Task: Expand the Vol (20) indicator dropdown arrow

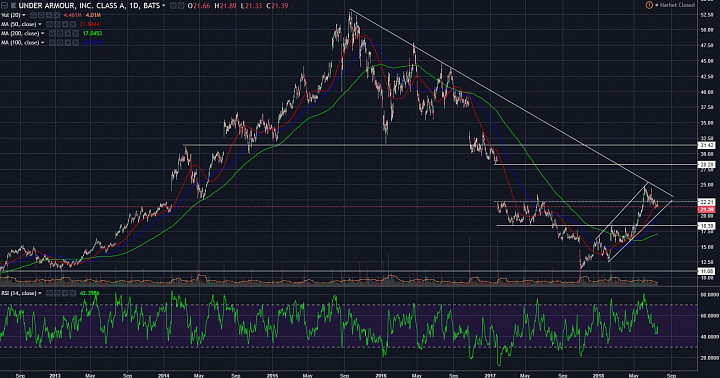Action: [x=23, y=15]
